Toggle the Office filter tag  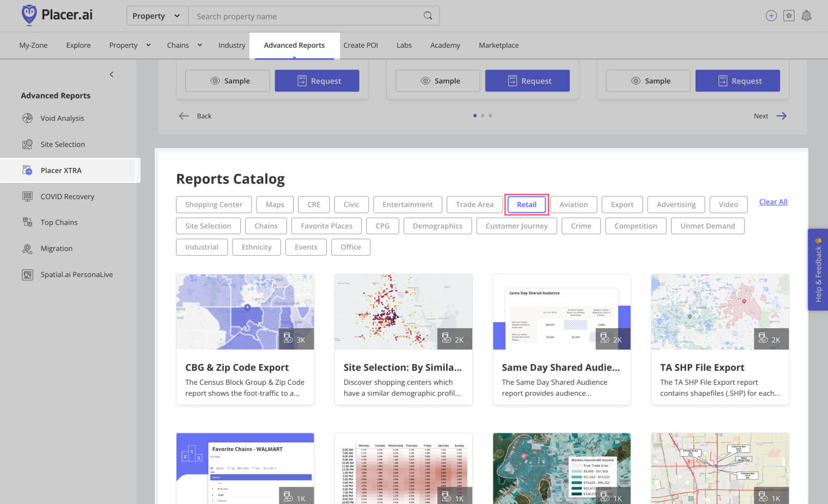(351, 247)
